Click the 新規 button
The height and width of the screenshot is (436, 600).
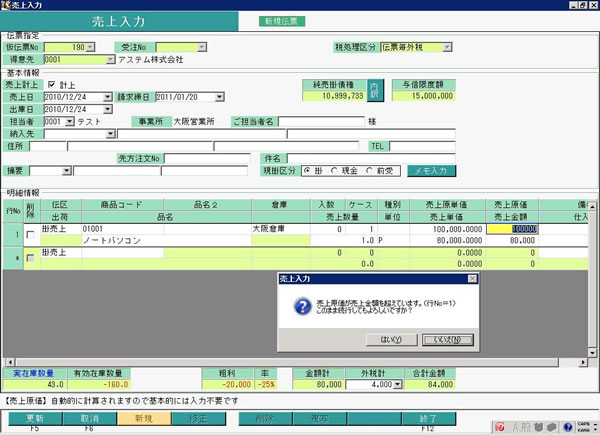pyautogui.click(x=144, y=418)
